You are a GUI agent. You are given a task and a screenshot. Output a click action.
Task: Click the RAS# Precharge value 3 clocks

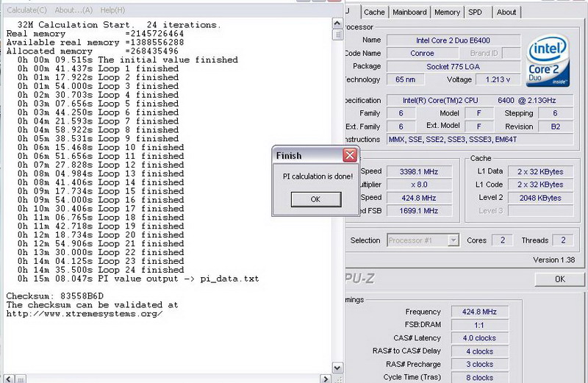click(x=480, y=364)
